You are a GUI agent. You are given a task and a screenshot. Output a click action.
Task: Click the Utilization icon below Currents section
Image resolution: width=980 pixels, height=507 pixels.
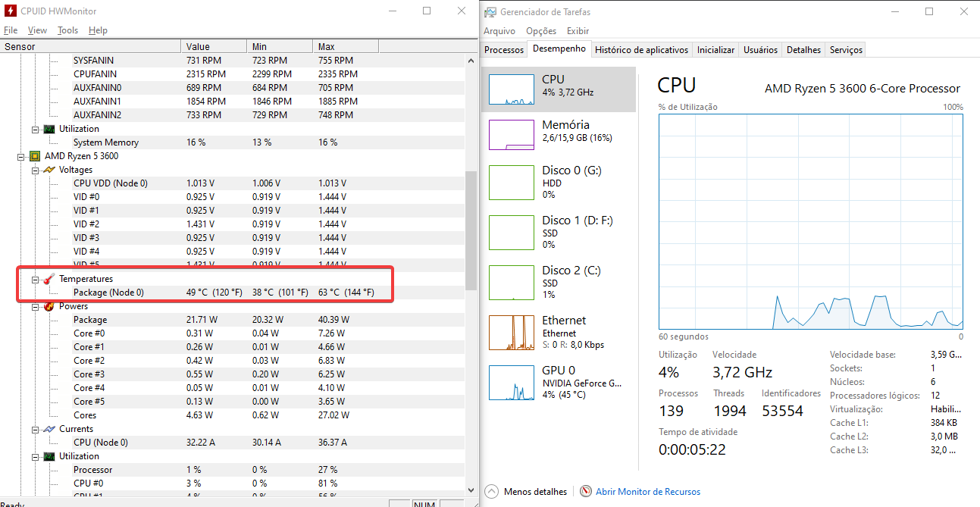[x=49, y=456]
